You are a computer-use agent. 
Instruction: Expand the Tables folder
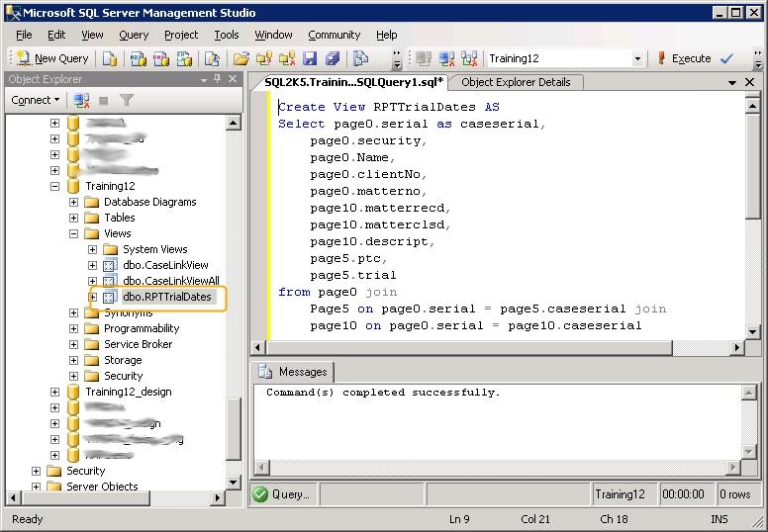73,218
